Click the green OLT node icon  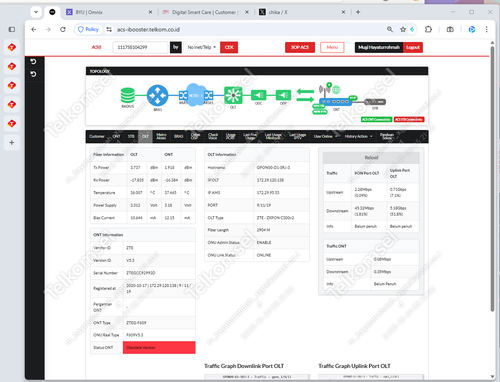pyautogui.click(x=233, y=95)
